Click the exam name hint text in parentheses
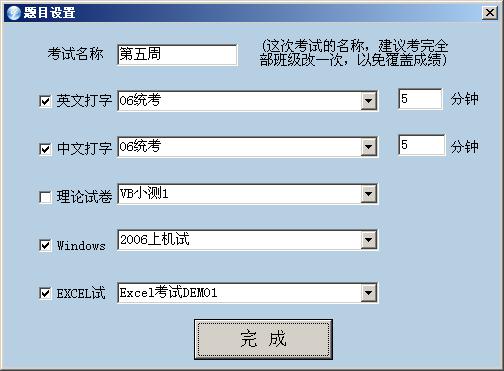This screenshot has height=371, width=504. point(354,53)
